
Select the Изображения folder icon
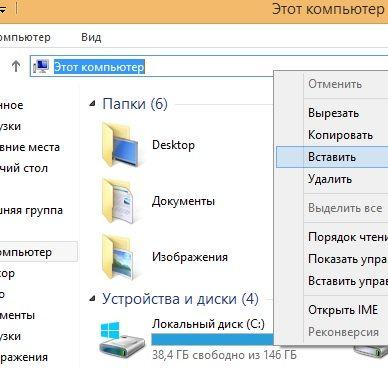pos(119,257)
